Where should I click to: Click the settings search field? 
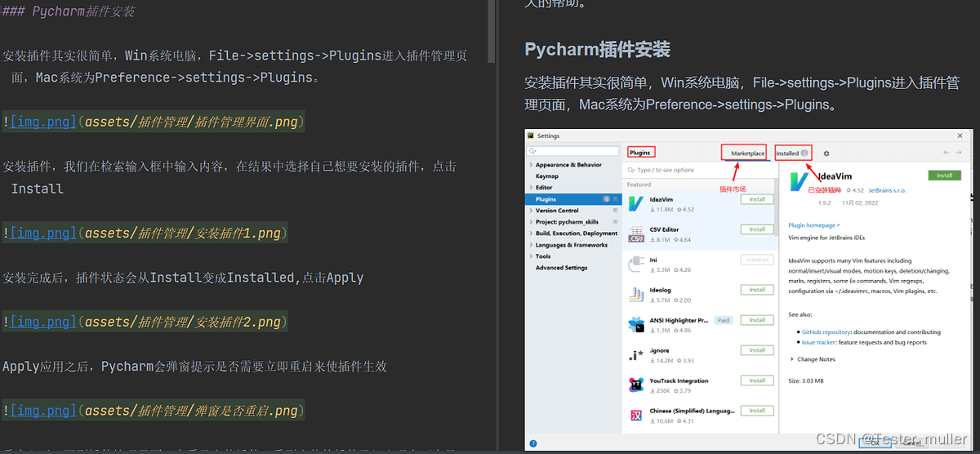pos(574,151)
